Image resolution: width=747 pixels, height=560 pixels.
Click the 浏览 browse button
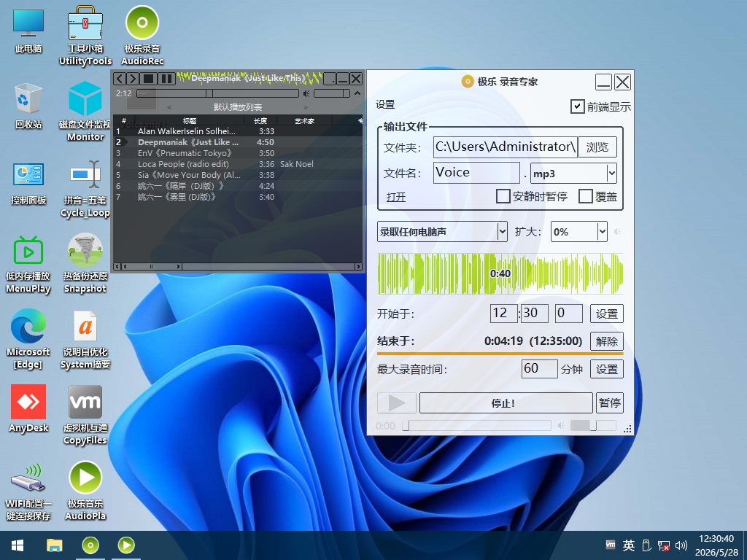597,147
